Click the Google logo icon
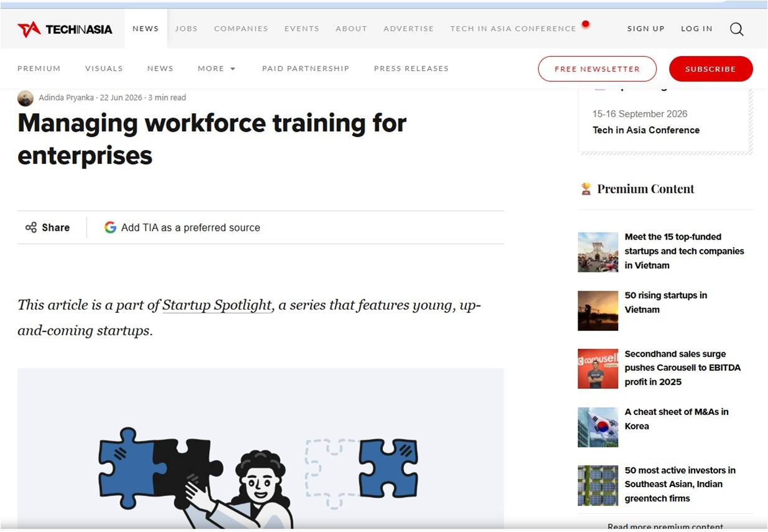Image resolution: width=768 pixels, height=532 pixels. [x=110, y=228]
